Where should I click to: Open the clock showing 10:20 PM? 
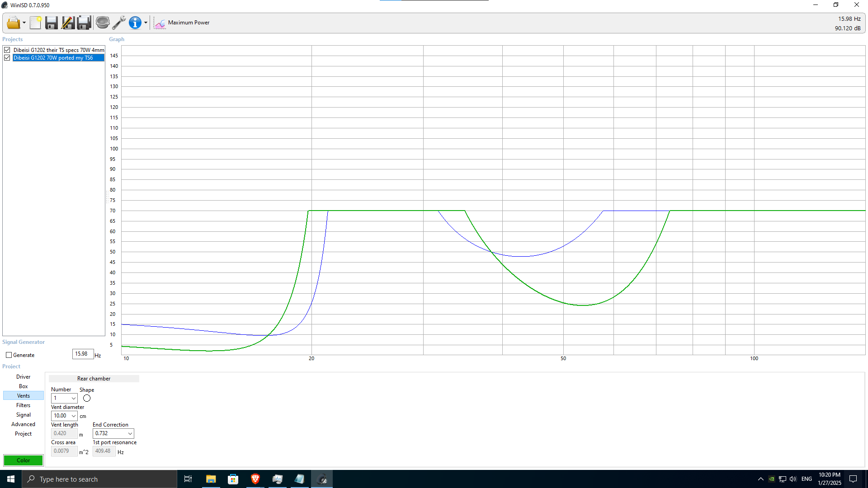click(x=830, y=479)
